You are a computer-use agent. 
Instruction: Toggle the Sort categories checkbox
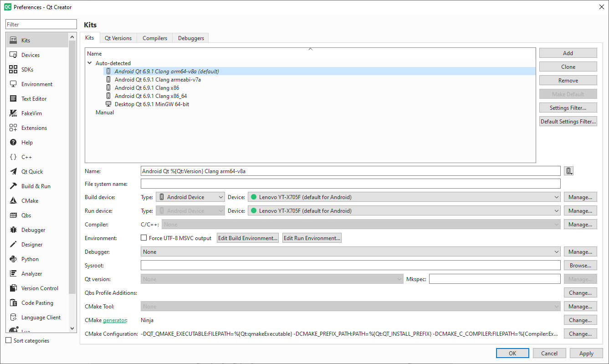pos(9,340)
